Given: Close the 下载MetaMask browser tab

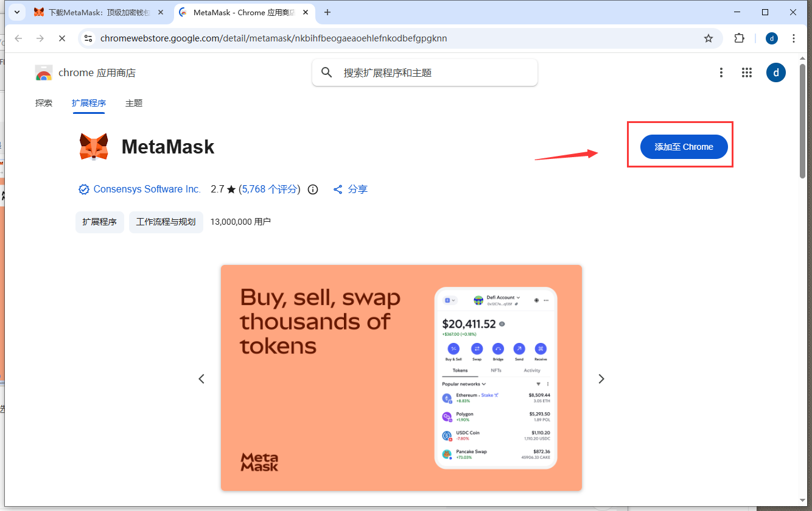Looking at the screenshot, I should click(160, 12).
